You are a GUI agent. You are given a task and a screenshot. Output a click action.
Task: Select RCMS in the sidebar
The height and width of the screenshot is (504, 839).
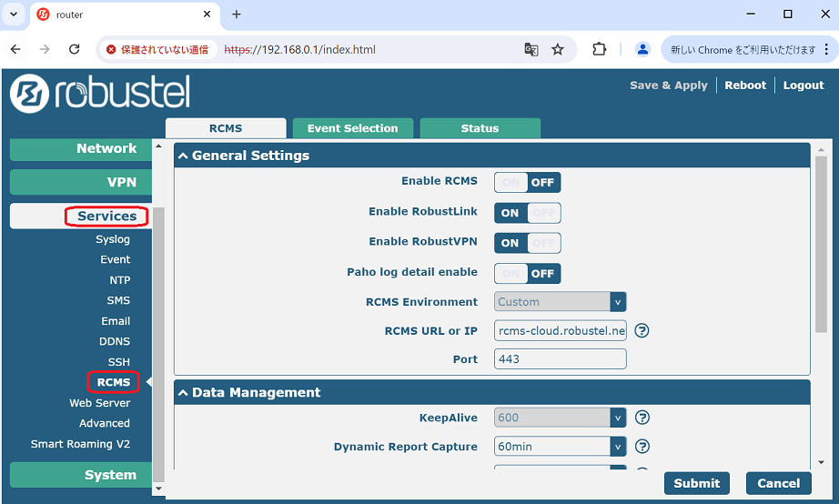click(114, 382)
